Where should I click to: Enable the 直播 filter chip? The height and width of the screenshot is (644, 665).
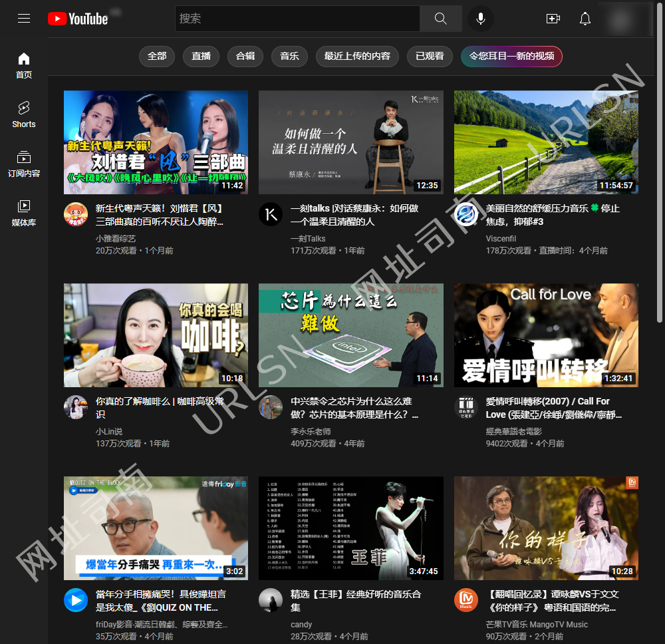coord(201,57)
